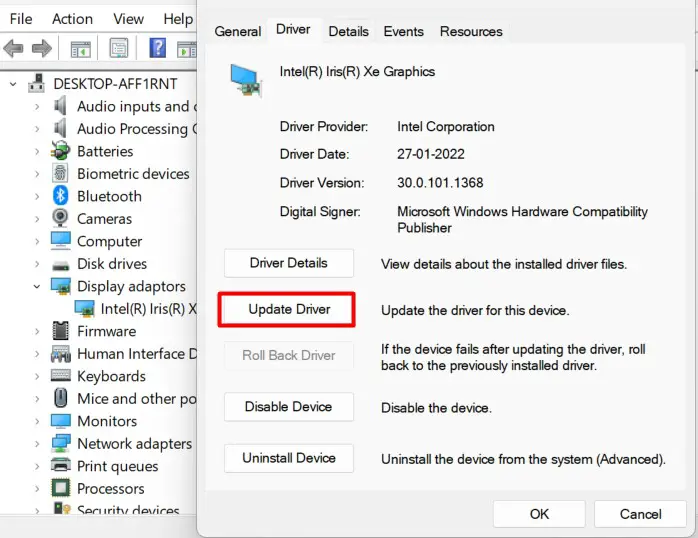Expand the Monitors category arrow

click(x=37, y=421)
